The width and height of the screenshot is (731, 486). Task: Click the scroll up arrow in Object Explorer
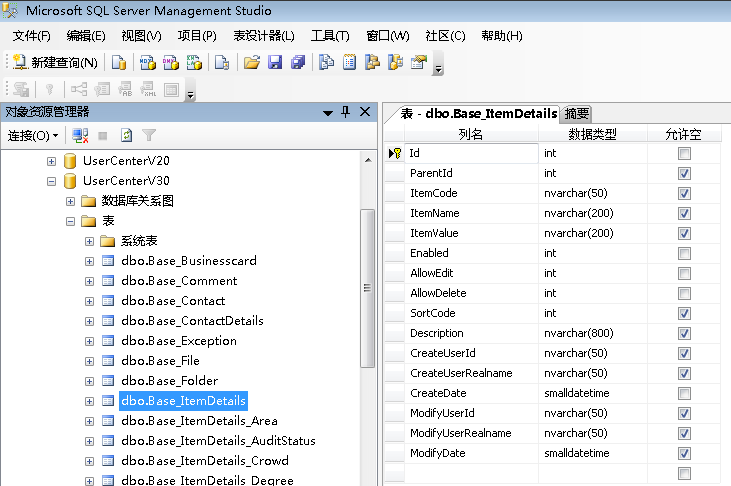pyautogui.click(x=368, y=160)
